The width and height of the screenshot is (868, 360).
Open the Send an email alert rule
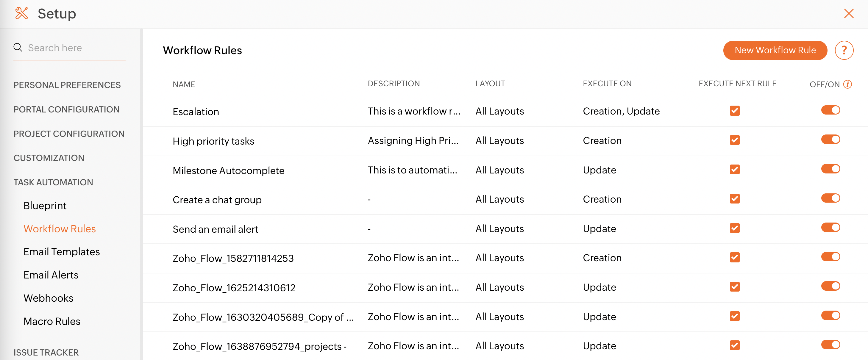click(215, 229)
